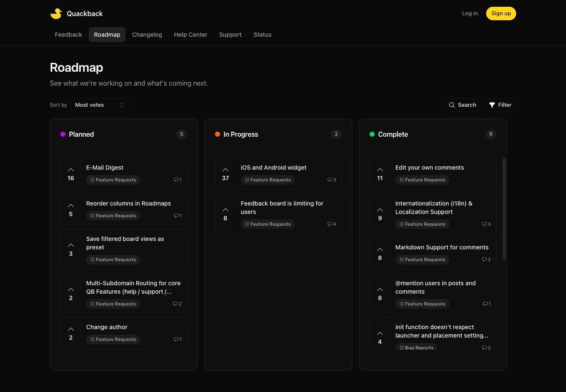Open the Sort by Most votes dropdown
The width and height of the screenshot is (566, 392).
click(100, 105)
